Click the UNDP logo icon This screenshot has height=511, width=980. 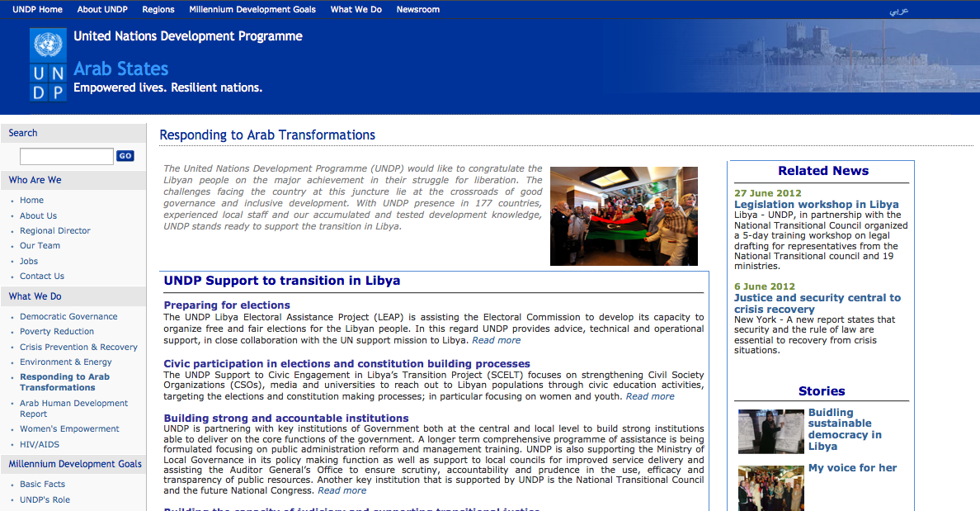point(48,65)
